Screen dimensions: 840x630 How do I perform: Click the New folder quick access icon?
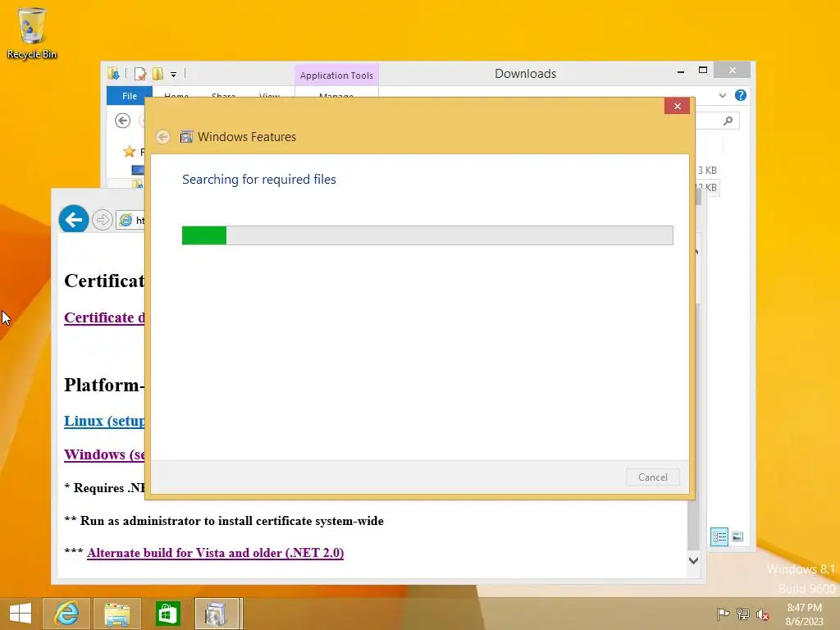pos(157,74)
